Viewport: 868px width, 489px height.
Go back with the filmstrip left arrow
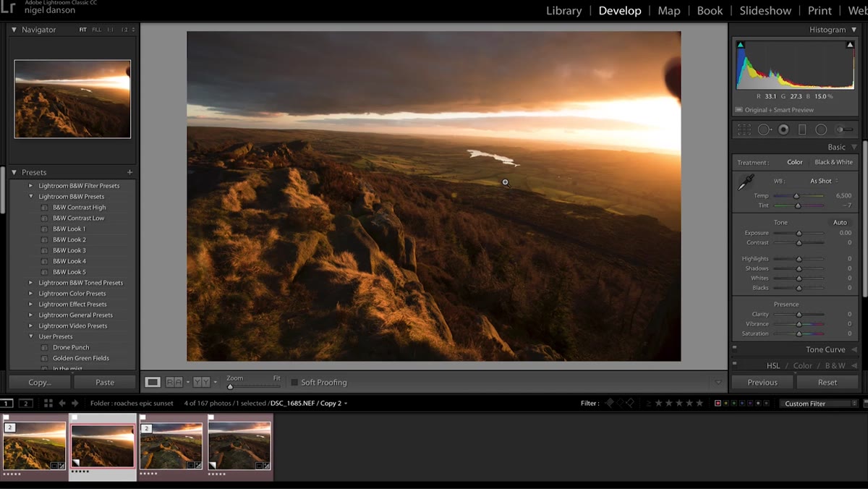pyautogui.click(x=62, y=403)
